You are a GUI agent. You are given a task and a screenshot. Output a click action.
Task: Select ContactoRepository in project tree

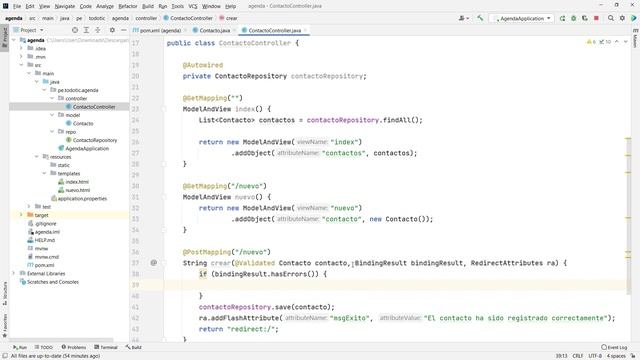pos(95,140)
